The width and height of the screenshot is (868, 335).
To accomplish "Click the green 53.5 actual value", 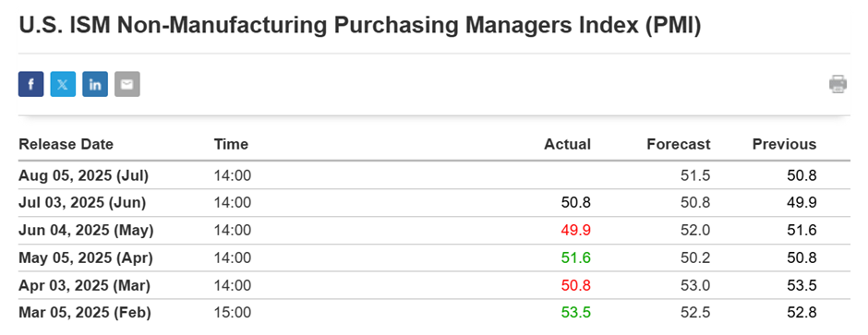I will coord(575,313).
